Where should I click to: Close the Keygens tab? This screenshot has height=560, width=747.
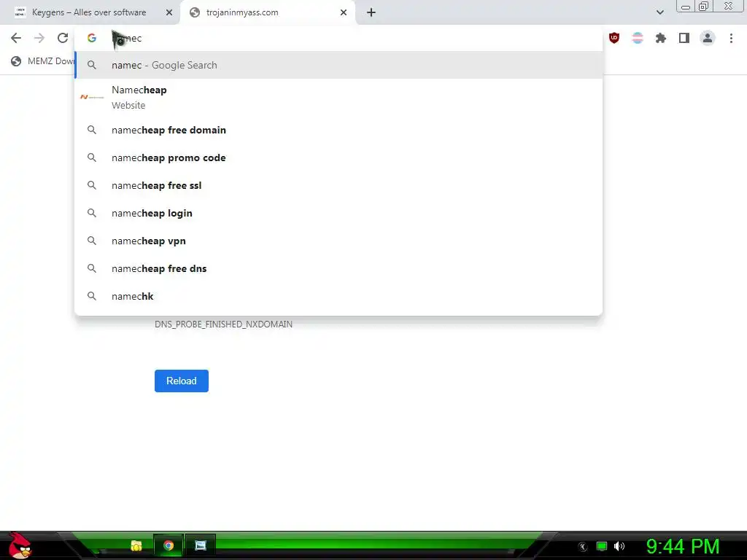(x=169, y=12)
